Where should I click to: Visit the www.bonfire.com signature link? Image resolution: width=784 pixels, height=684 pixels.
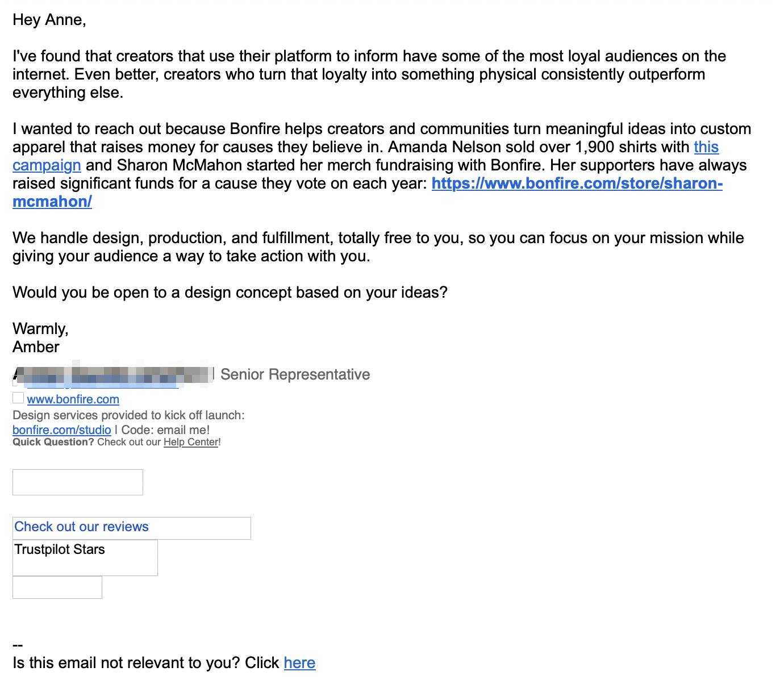point(73,399)
